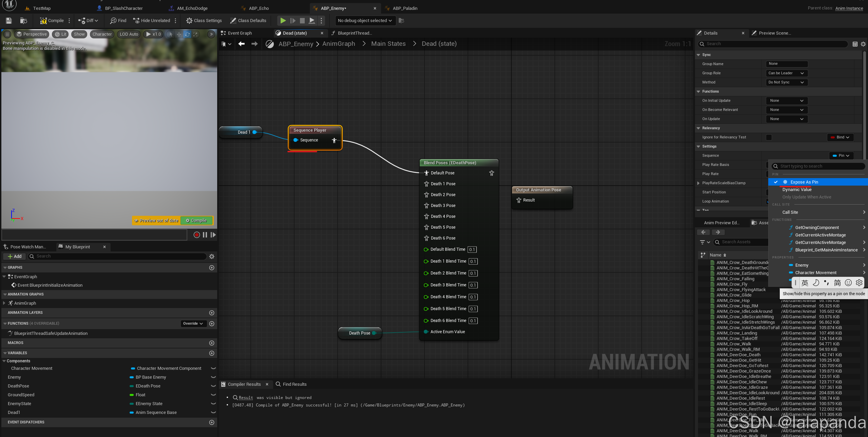Switch to the ABP_Paladin tab
Image resolution: width=868 pixels, height=437 pixels.
[405, 8]
